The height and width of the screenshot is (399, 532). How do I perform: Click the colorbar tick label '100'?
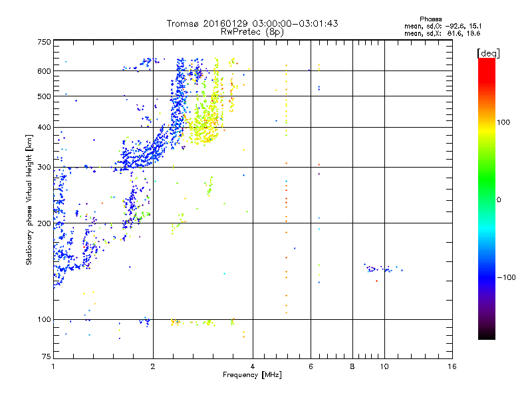(503, 122)
